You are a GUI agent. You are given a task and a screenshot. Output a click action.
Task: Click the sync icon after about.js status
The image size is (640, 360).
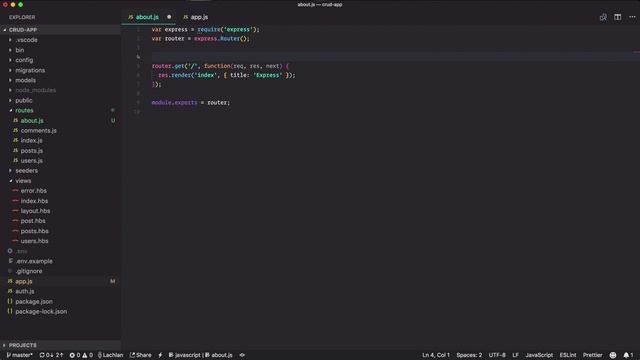(242, 355)
